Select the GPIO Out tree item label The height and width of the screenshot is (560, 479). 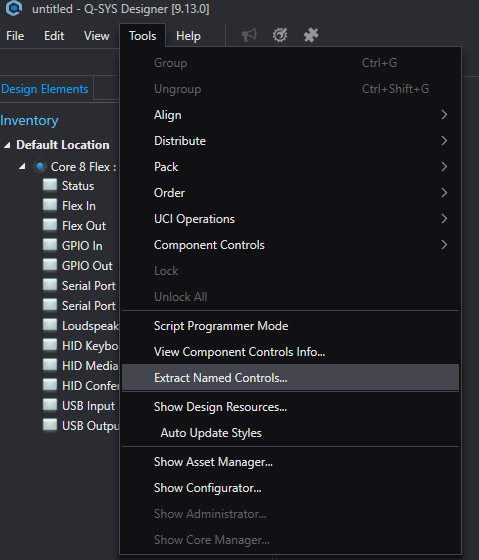coord(87,266)
